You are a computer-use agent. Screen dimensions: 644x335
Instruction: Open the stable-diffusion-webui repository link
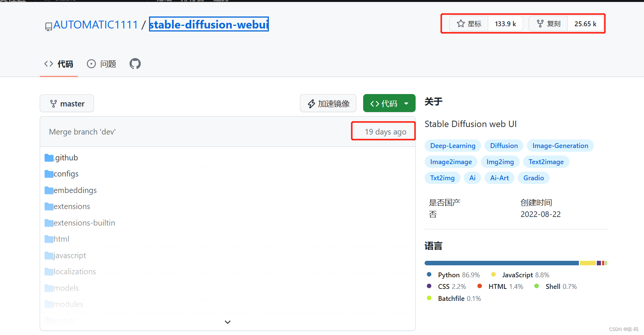click(209, 24)
